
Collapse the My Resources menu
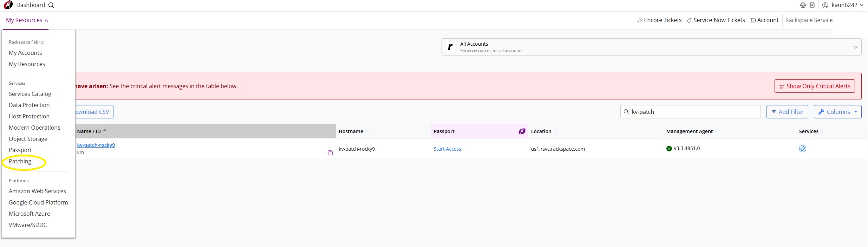(x=27, y=20)
